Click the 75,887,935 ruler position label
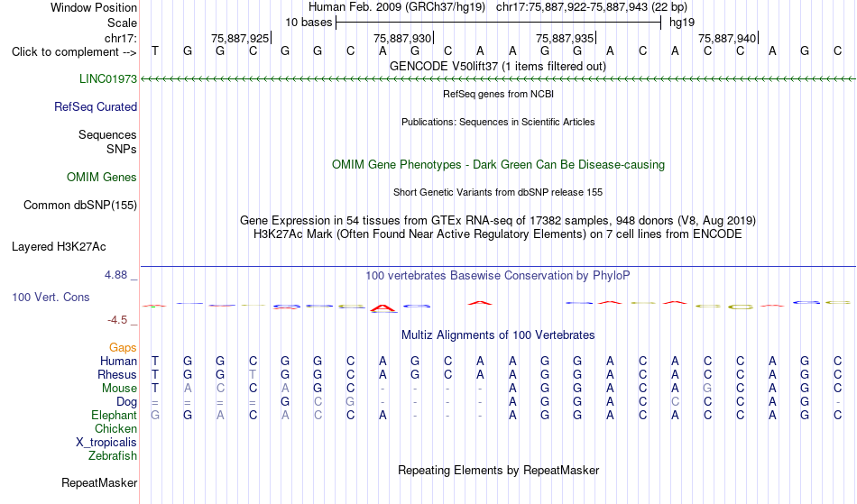The height and width of the screenshot is (504, 857). coord(565,38)
